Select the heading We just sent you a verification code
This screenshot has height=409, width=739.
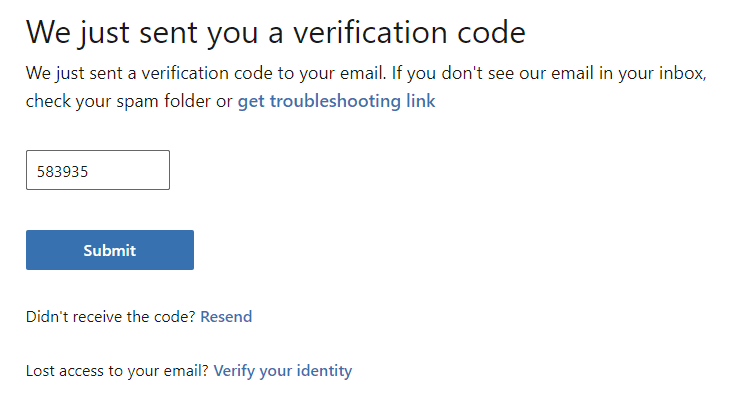(276, 33)
